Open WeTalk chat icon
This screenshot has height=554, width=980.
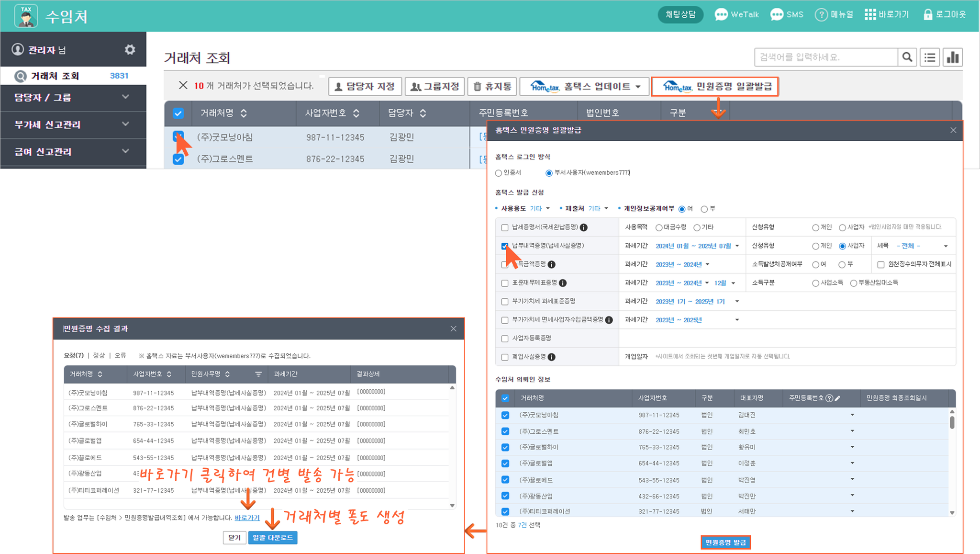[x=721, y=14]
